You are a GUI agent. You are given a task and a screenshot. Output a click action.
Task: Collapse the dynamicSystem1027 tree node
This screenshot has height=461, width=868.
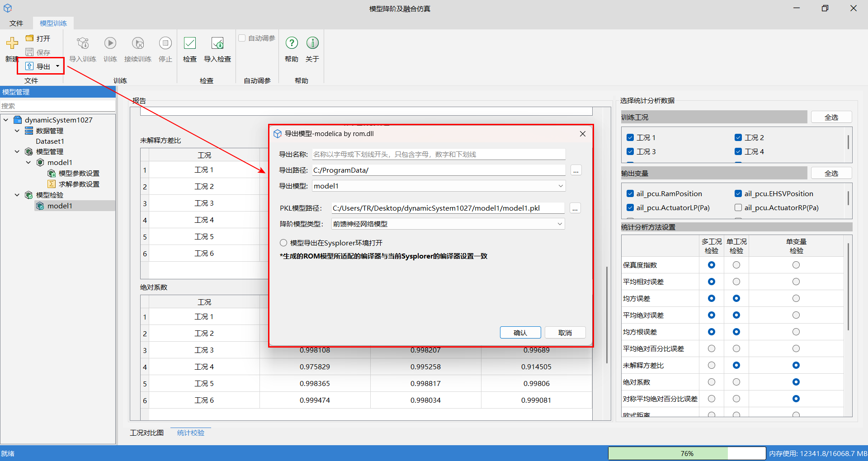(6, 120)
